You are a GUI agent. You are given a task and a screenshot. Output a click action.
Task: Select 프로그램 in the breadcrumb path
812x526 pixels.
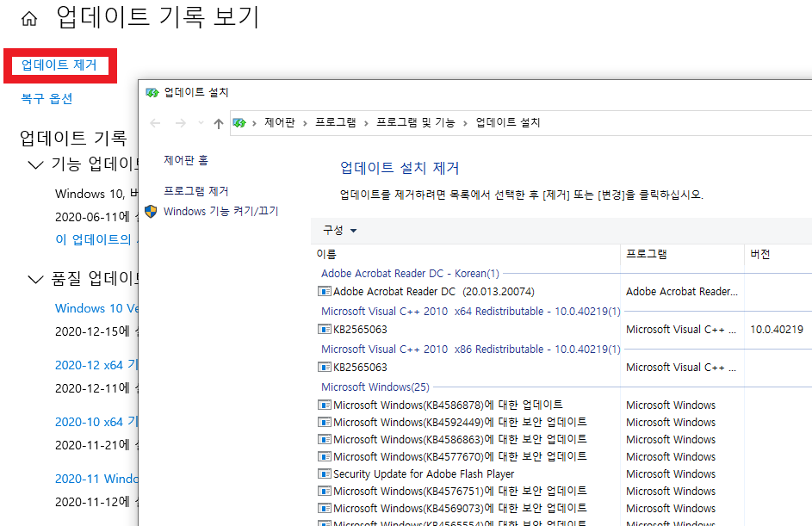[x=336, y=122]
